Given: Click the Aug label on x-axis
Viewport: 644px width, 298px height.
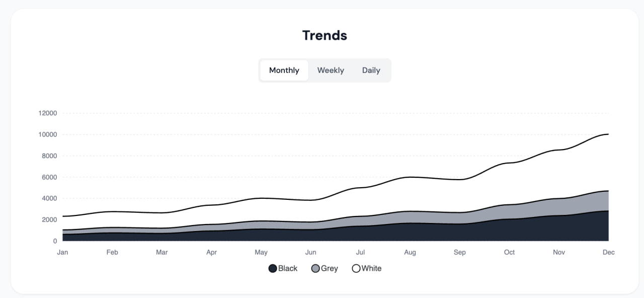Looking at the screenshot, I should 410,252.
